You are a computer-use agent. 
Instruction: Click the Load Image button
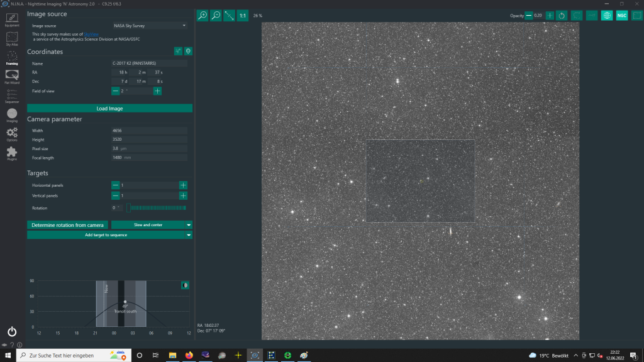[109, 108]
